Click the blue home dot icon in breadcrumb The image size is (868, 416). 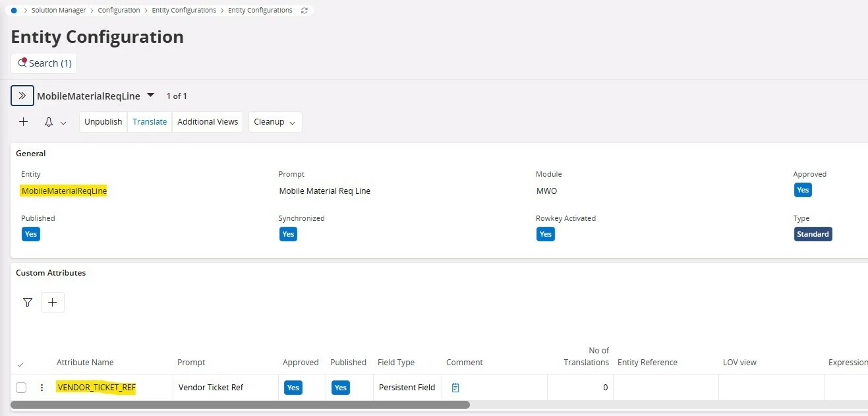14,11
